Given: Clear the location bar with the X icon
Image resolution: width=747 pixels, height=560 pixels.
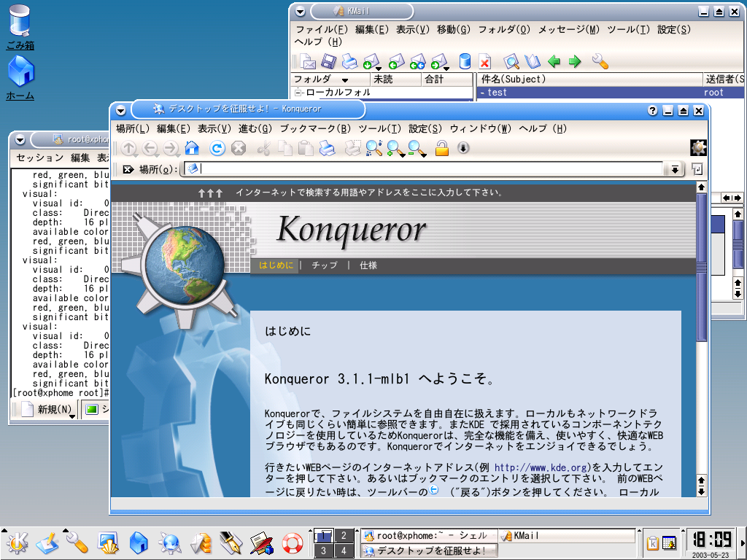Looking at the screenshot, I should [128, 169].
